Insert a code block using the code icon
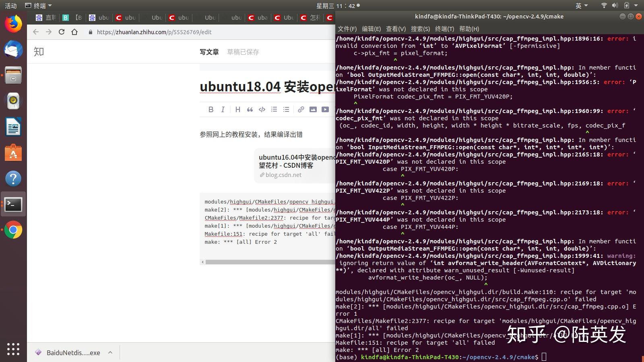 (262, 109)
